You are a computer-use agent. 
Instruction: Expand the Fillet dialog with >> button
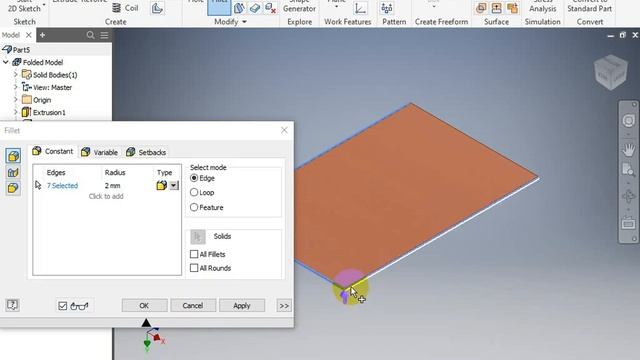(284, 305)
